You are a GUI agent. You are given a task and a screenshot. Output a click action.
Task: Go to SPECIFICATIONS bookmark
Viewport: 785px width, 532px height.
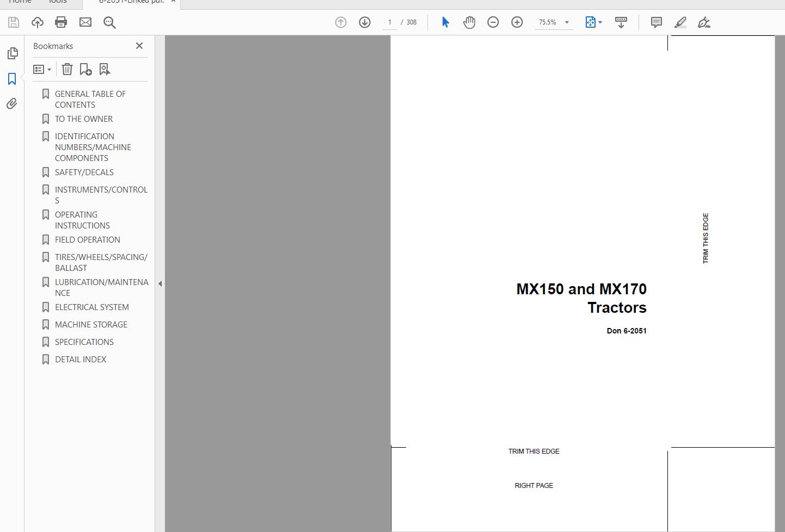84,342
